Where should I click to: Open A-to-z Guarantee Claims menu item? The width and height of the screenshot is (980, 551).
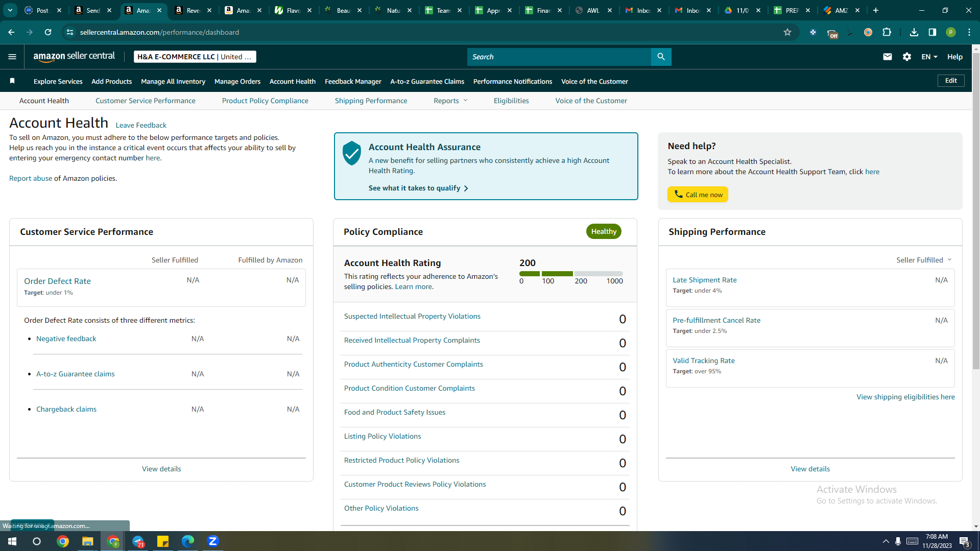427,81
